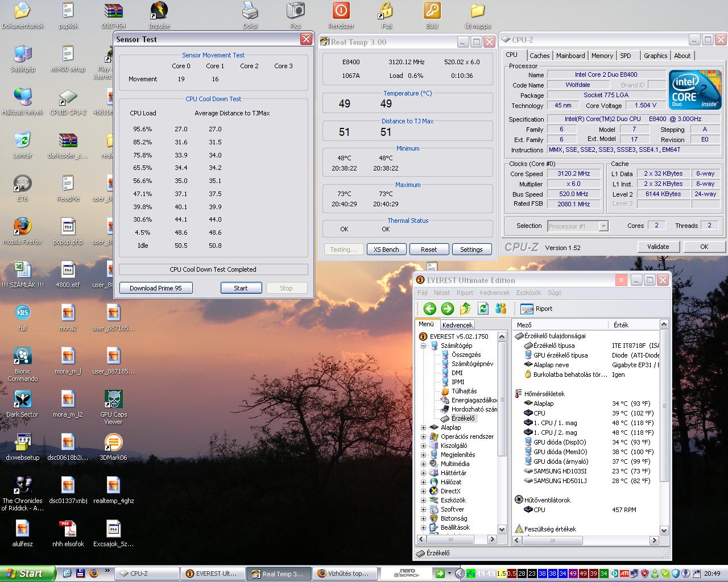Click XS Bench in Real Temp
The height and width of the screenshot is (582, 728).
coord(386,250)
